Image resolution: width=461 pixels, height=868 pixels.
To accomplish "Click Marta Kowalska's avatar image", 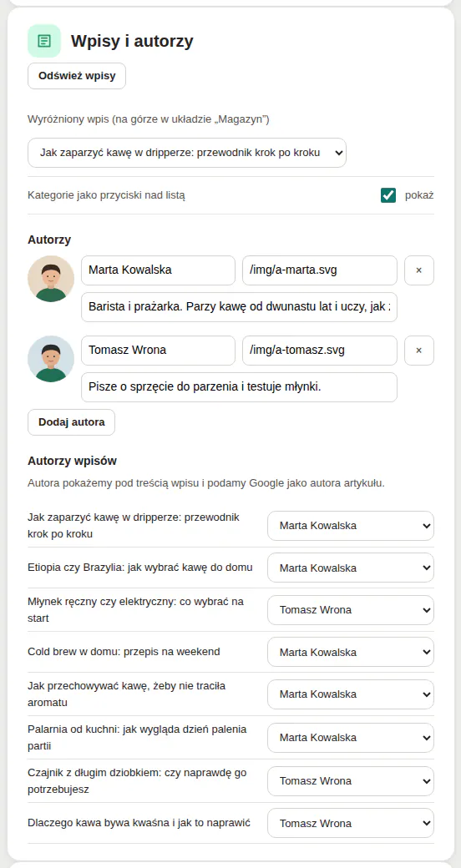I will coord(51,279).
